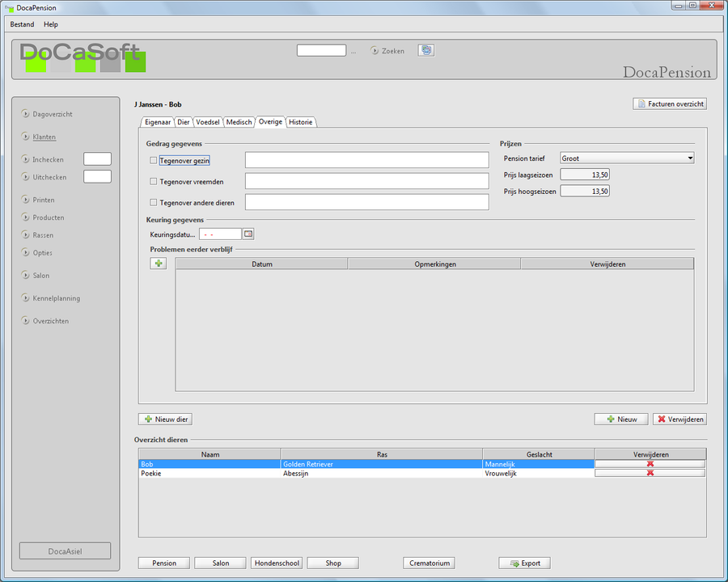Click the Salon button at bottom
The height and width of the screenshot is (582, 728).
tap(221, 563)
